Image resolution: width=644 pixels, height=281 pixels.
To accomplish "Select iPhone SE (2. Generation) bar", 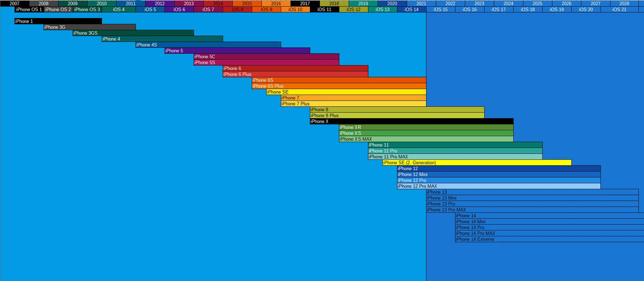I will pos(477,163).
